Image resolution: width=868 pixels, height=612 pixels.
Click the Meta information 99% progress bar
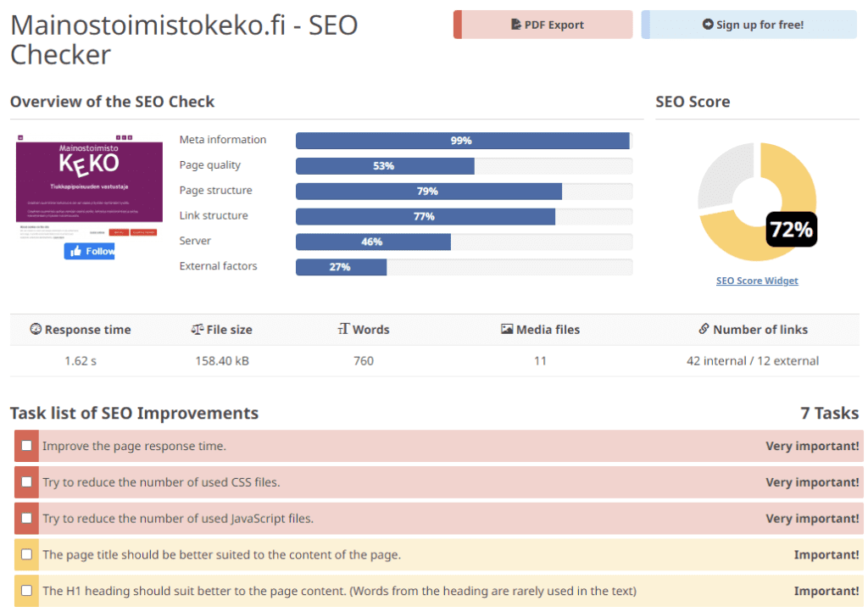click(x=464, y=141)
